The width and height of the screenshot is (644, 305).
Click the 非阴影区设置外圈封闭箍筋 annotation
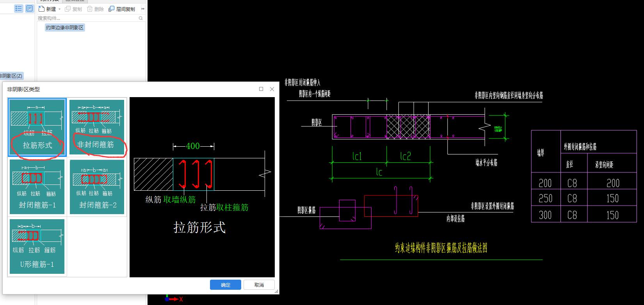[x=493, y=206]
